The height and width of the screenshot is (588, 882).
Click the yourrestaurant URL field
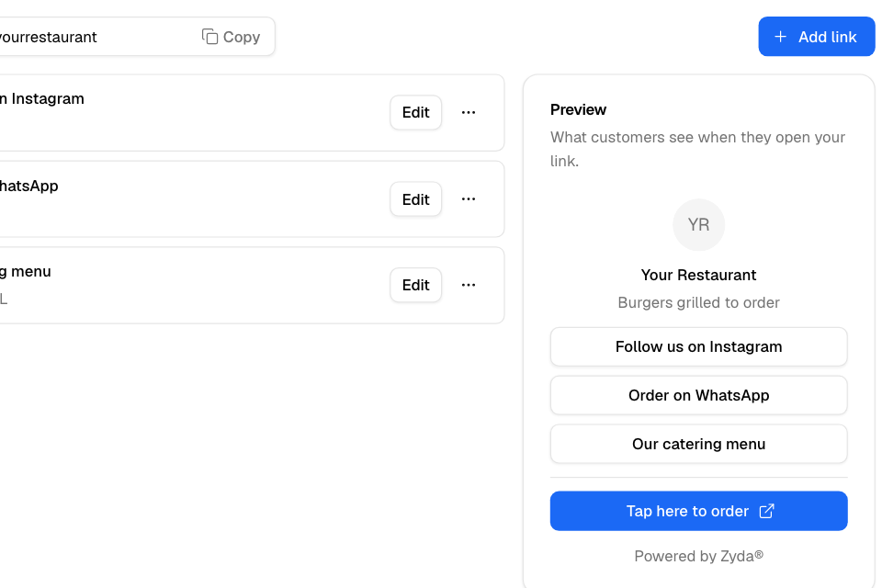click(x=135, y=37)
